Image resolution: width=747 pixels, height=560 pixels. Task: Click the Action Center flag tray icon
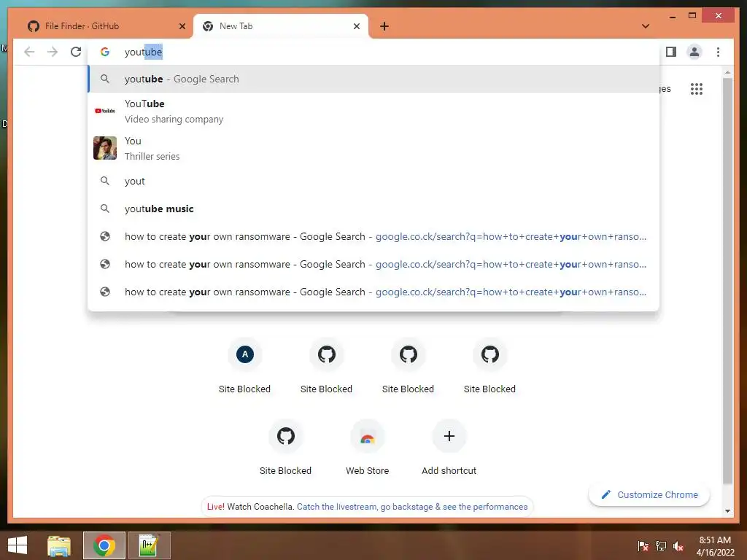point(643,546)
